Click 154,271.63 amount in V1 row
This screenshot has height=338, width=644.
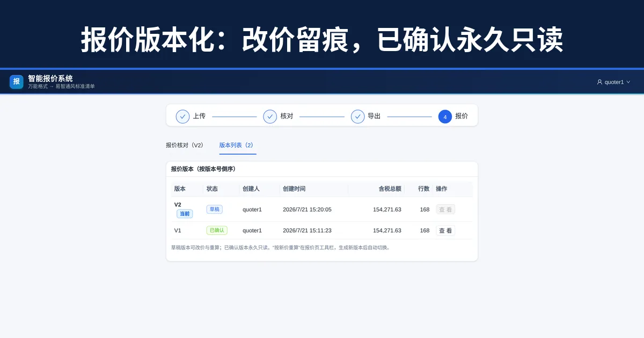click(387, 231)
